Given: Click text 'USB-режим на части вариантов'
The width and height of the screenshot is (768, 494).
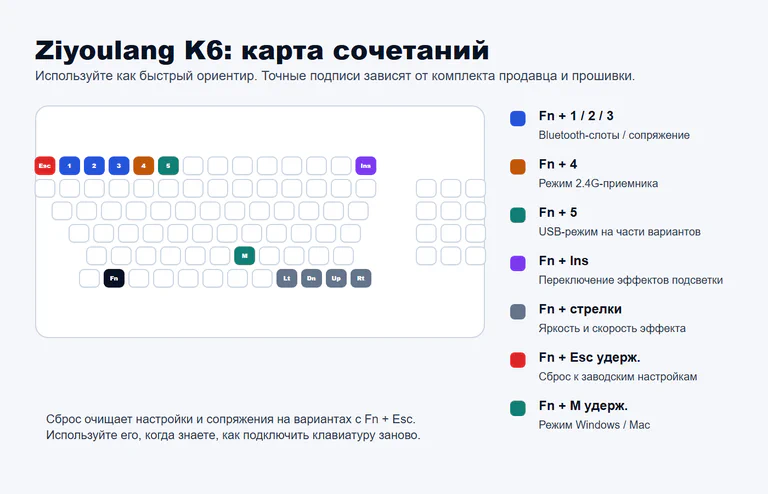Looking at the screenshot, I should point(620,232).
